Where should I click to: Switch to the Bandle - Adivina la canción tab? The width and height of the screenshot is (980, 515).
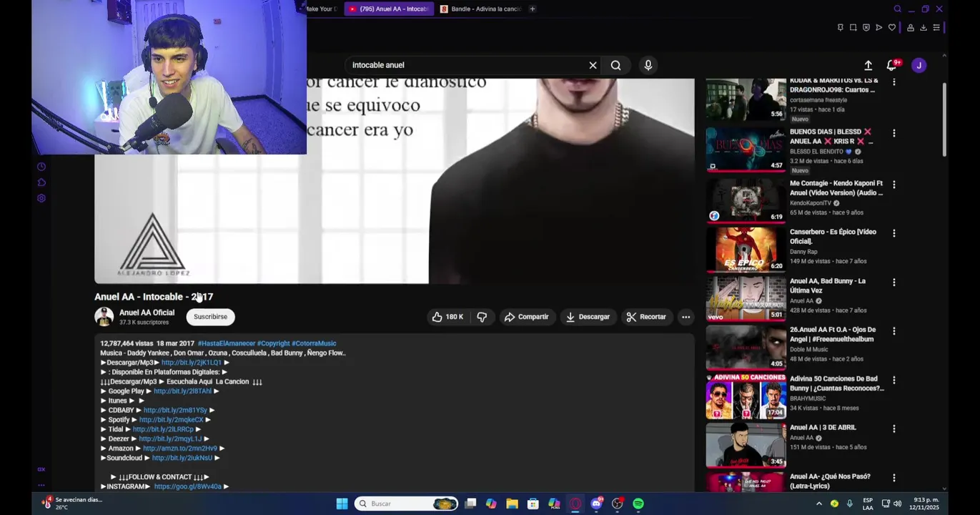click(480, 9)
